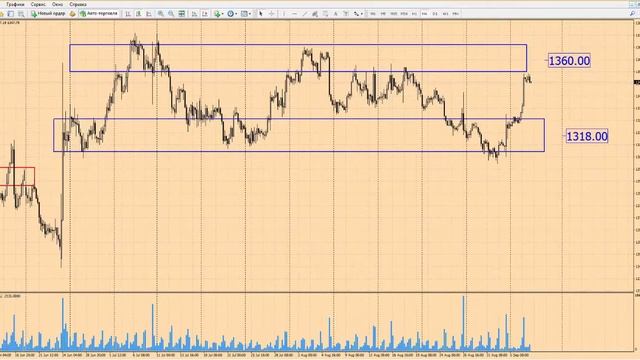Zoom out on the chart
Screen dimensions: 640x360
(171, 14)
